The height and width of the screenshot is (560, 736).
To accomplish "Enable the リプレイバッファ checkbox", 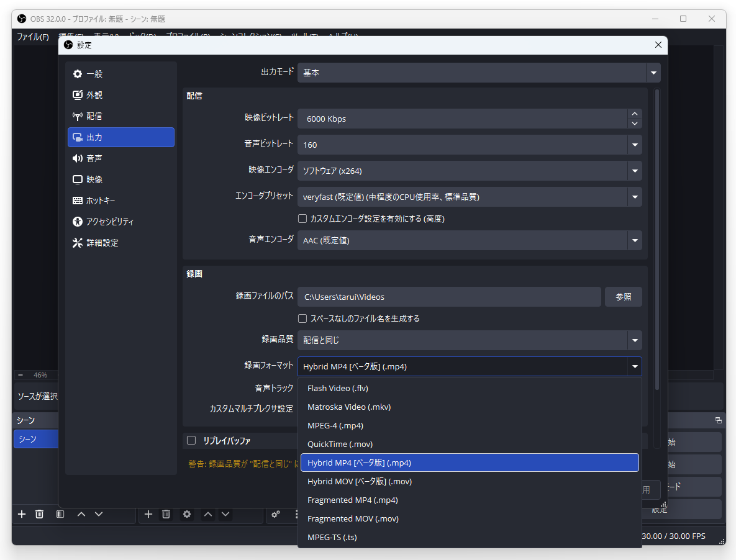I will point(191,441).
